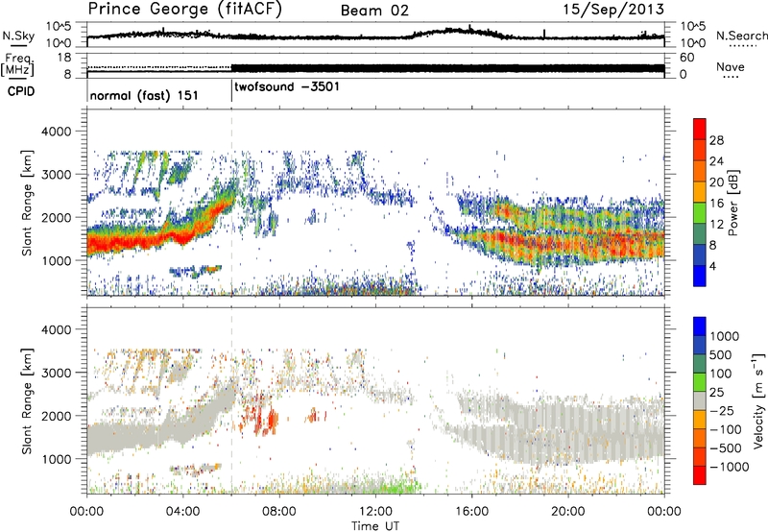Screen dimensions: 768x532
Task: Select the 'Beam 02' label
Action: click(374, 11)
